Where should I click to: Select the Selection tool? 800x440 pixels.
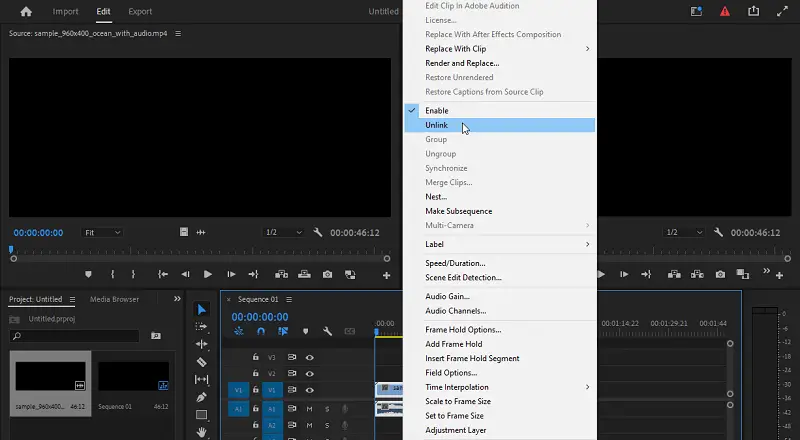pos(202,309)
